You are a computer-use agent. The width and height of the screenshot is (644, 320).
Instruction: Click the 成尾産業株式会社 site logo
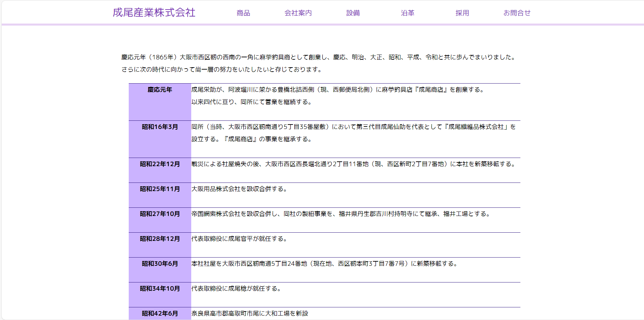click(x=154, y=13)
